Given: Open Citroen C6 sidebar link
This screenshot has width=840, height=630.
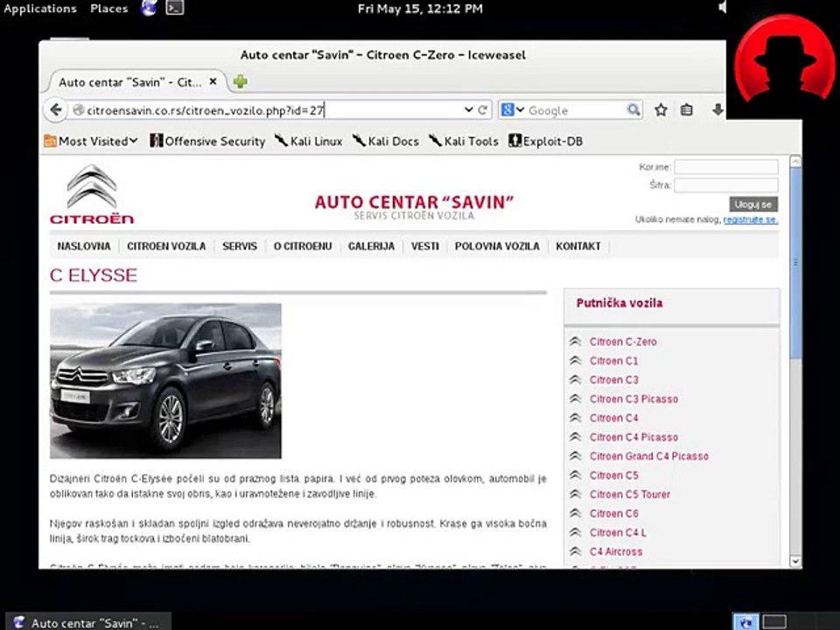Looking at the screenshot, I should point(614,514).
